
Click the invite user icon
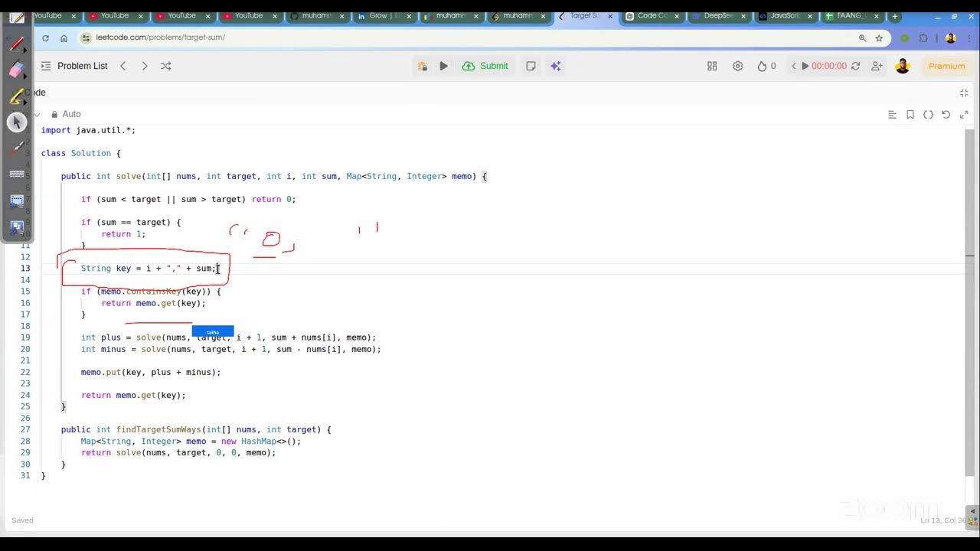point(877,66)
